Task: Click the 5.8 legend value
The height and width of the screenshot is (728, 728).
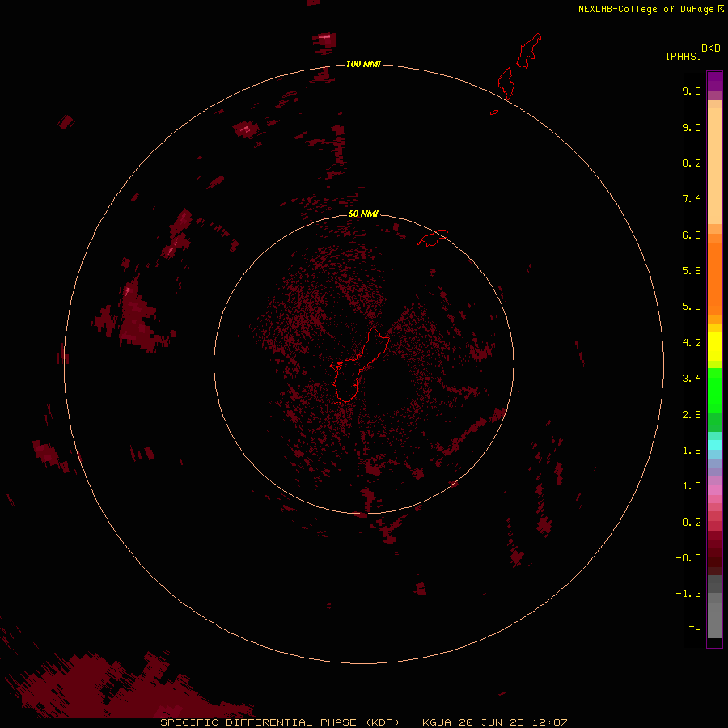Action: click(692, 271)
